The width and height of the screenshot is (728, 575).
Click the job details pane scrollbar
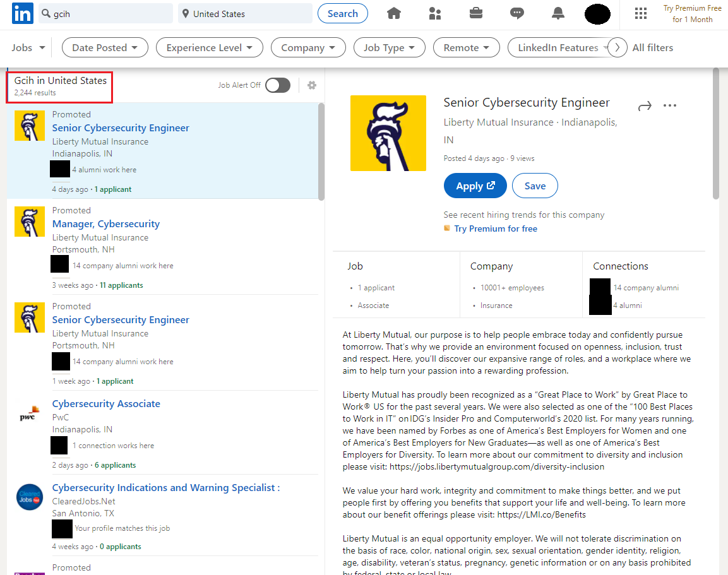tap(716, 134)
